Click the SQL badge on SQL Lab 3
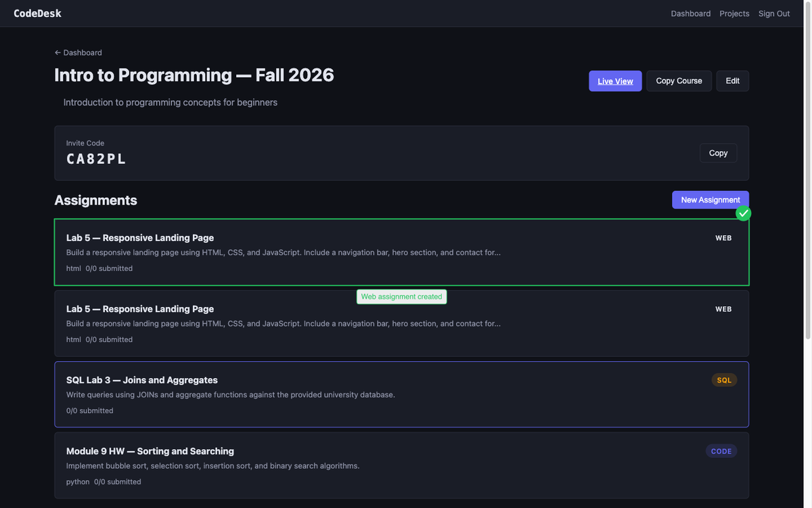The image size is (812, 508). pos(724,380)
